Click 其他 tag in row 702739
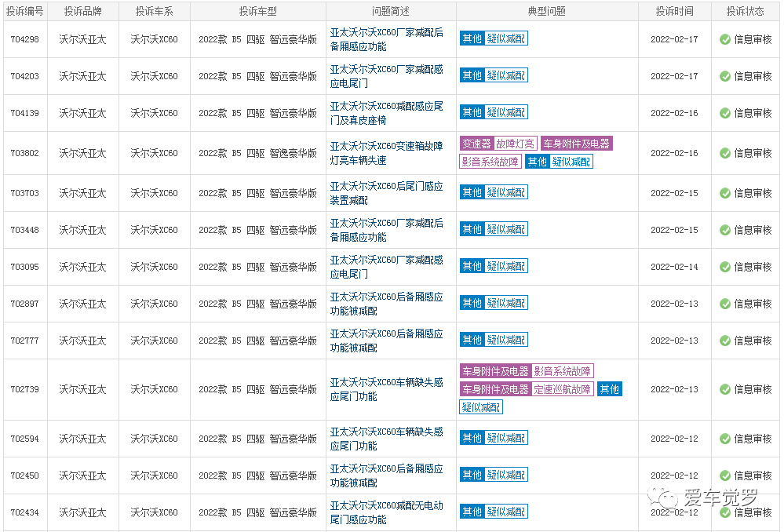The width and height of the screenshot is (784, 532). coord(610,389)
